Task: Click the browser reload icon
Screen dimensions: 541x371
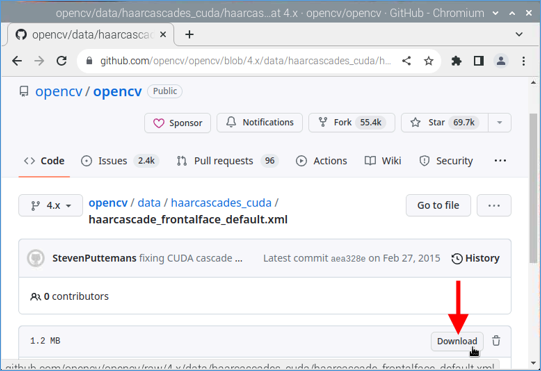Action: pyautogui.click(x=62, y=61)
